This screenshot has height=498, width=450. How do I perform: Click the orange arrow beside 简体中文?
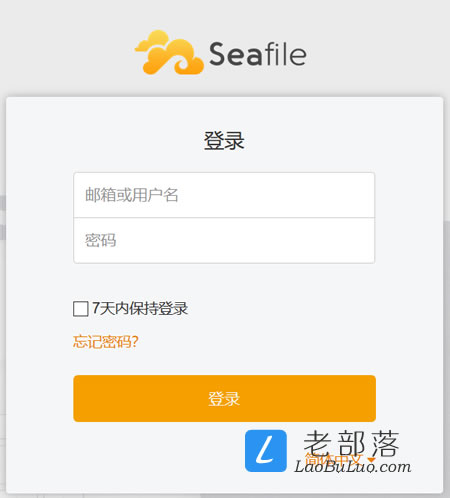pos(372,460)
